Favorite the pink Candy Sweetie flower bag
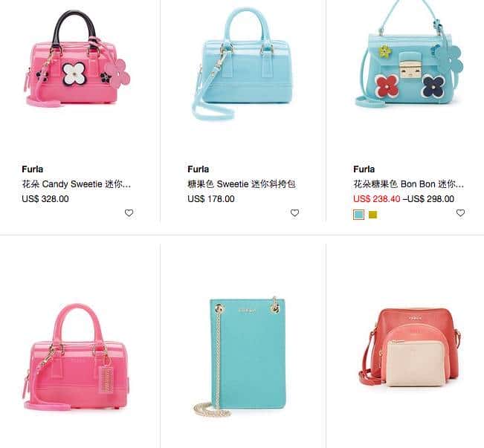 (129, 213)
